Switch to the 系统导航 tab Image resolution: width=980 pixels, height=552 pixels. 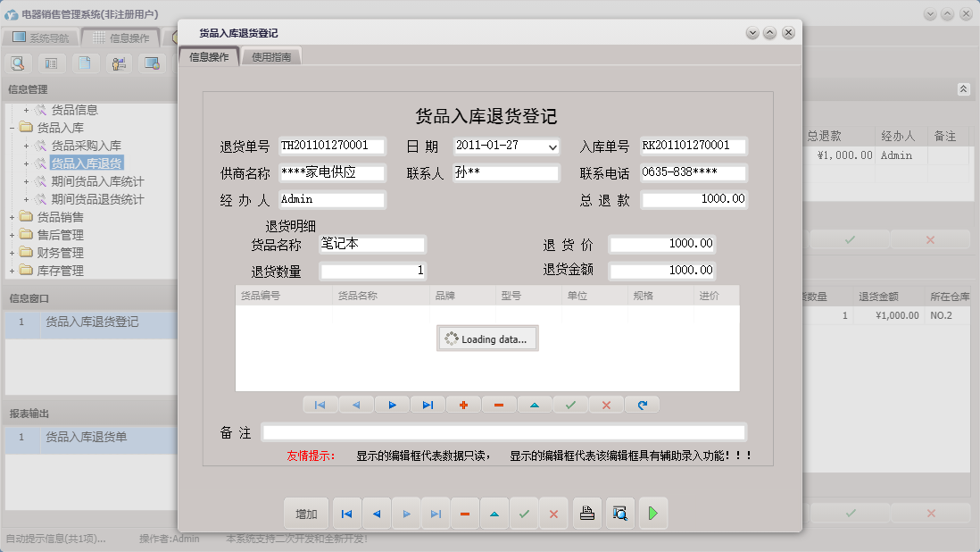pos(49,37)
